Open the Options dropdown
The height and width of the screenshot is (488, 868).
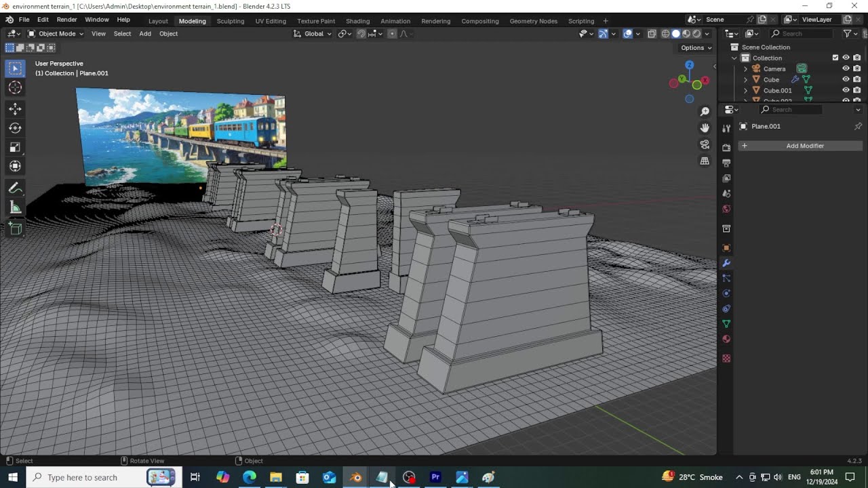coord(696,47)
